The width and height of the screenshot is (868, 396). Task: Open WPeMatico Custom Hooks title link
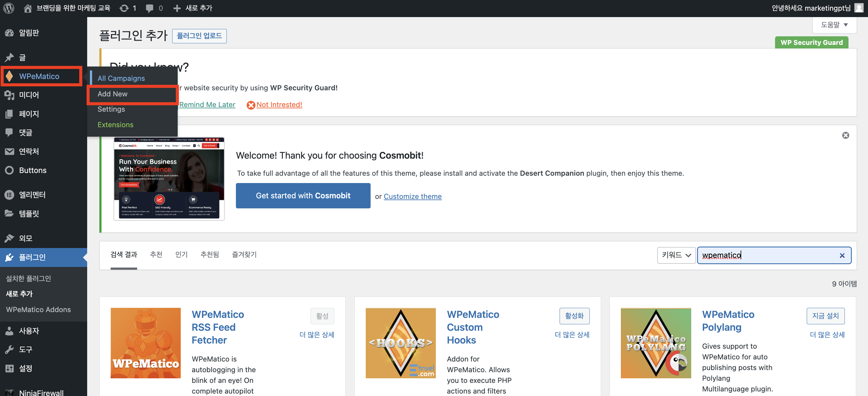click(473, 327)
